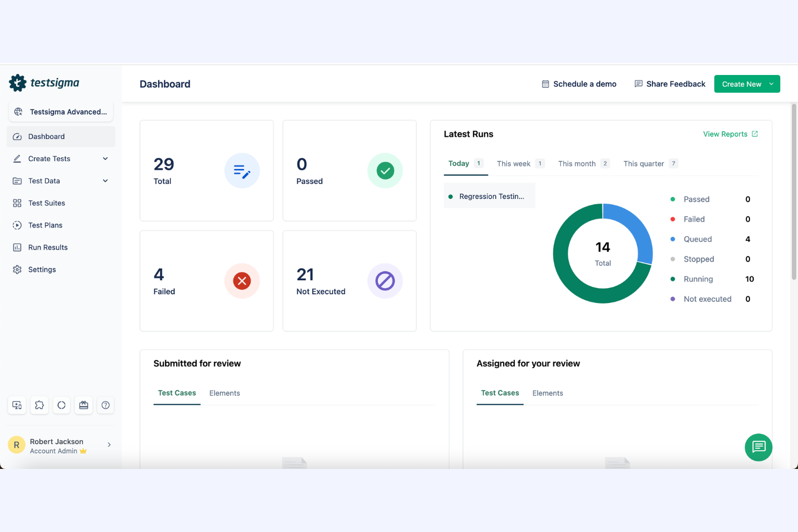Select the Regression Testing run entry
This screenshot has height=532, width=798.
click(x=490, y=196)
